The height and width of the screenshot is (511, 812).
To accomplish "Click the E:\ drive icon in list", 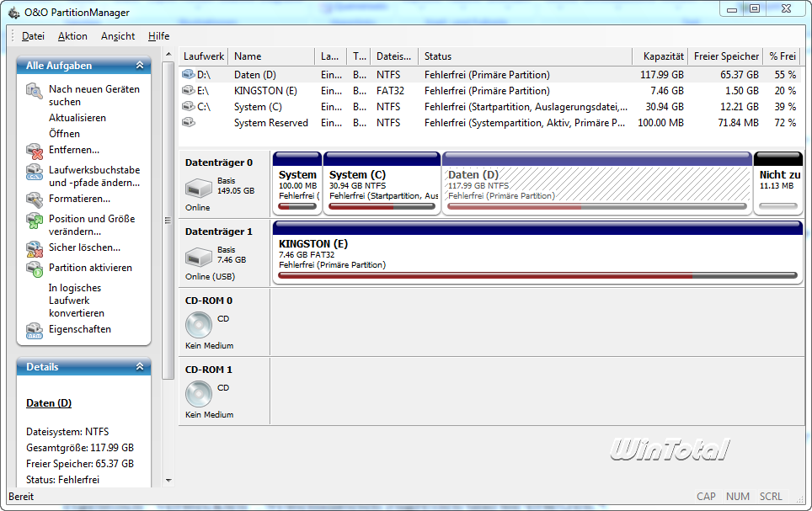I will coord(188,91).
